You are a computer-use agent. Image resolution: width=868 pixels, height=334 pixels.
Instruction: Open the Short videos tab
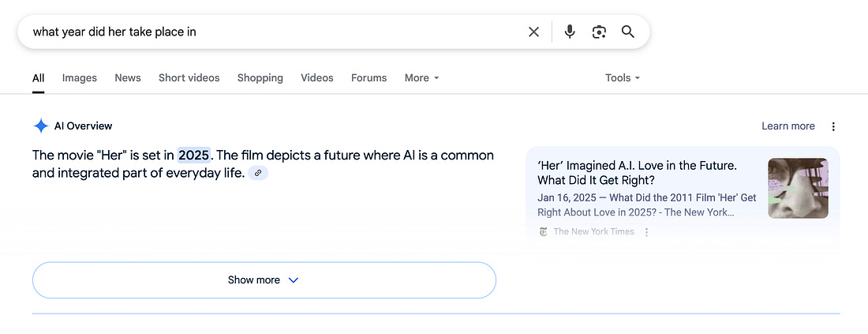click(189, 78)
